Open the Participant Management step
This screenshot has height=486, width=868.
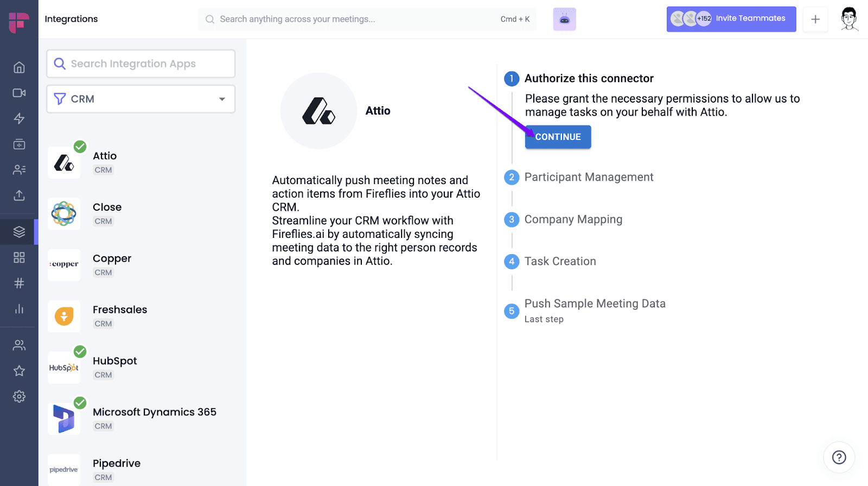pyautogui.click(x=589, y=177)
